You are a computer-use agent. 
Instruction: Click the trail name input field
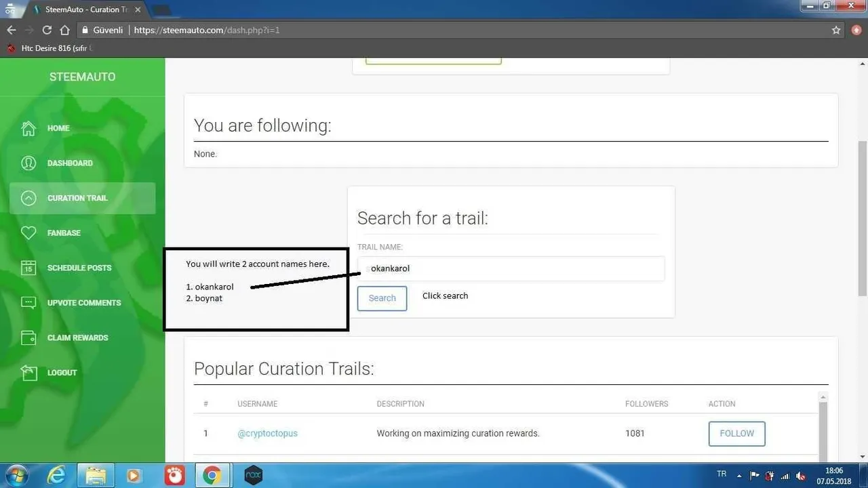coord(511,268)
